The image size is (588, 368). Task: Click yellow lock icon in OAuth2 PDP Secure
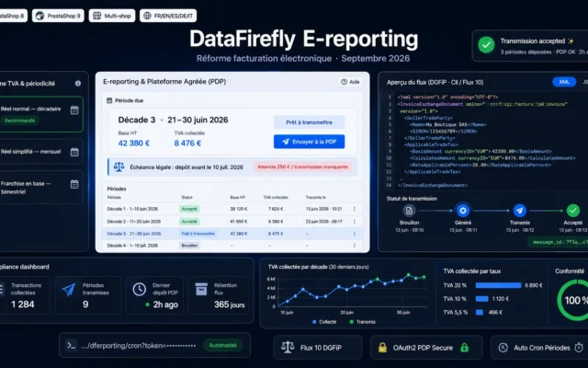point(382,348)
